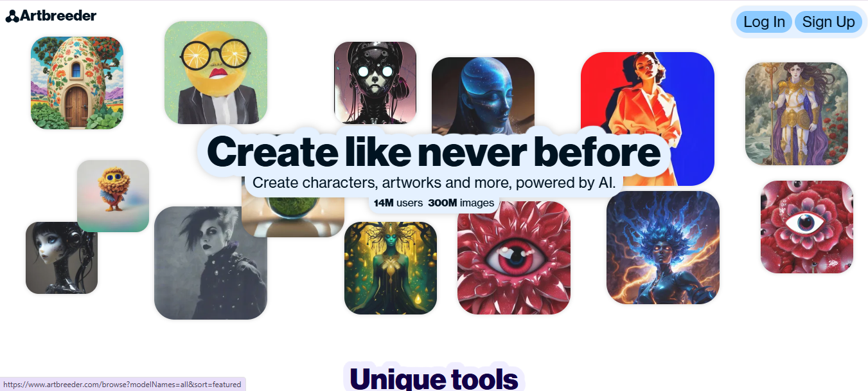Image resolution: width=868 pixels, height=391 pixels.
Task: Open the floral egg house thumbnail
Action: coord(77,83)
